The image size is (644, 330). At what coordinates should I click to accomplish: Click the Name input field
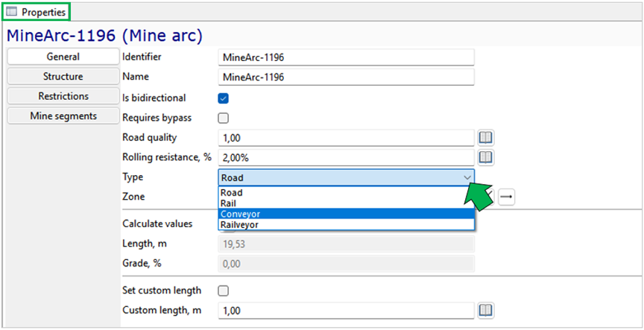(x=346, y=77)
